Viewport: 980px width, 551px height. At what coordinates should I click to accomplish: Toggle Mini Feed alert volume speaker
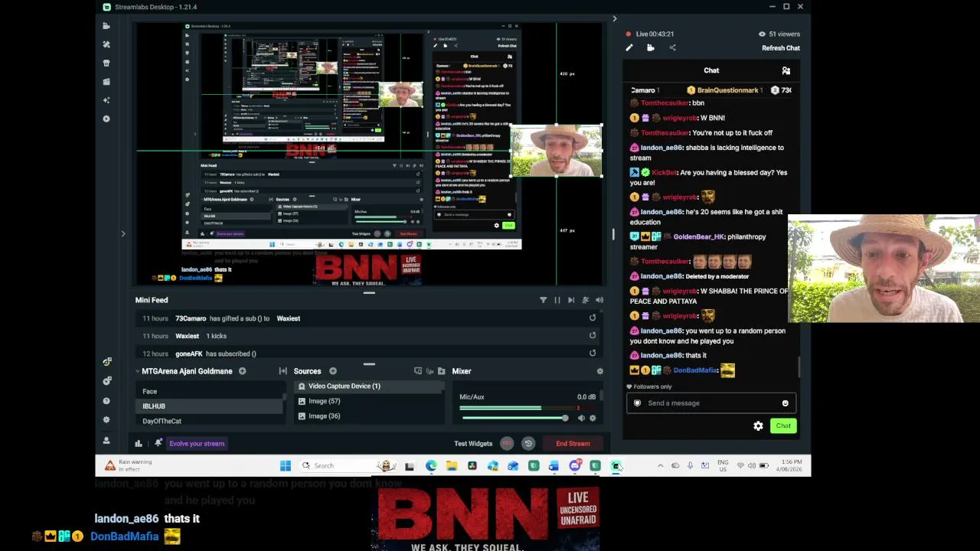599,300
